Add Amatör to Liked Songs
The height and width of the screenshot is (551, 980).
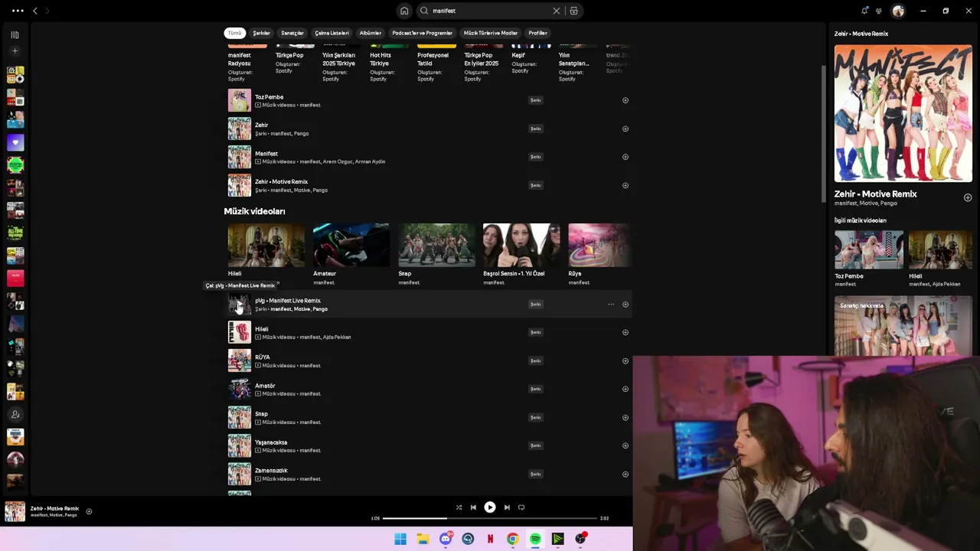tap(626, 389)
